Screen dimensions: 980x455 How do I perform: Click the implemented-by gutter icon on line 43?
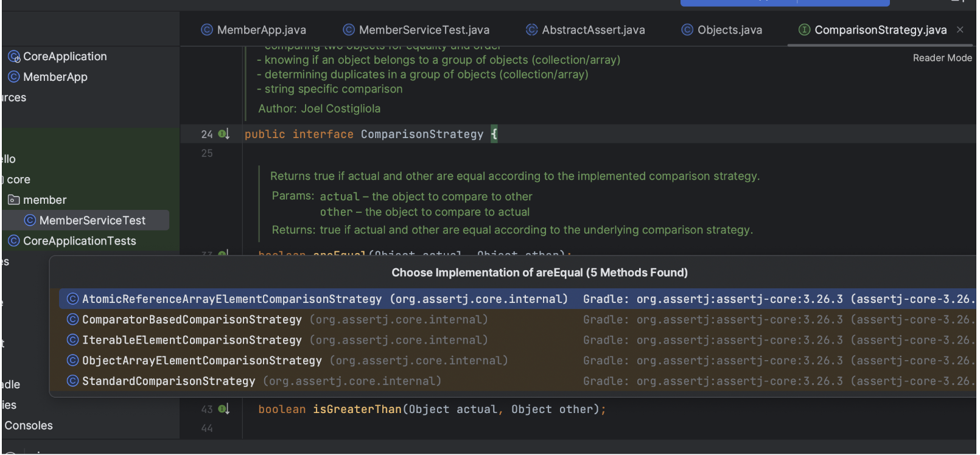tap(223, 409)
